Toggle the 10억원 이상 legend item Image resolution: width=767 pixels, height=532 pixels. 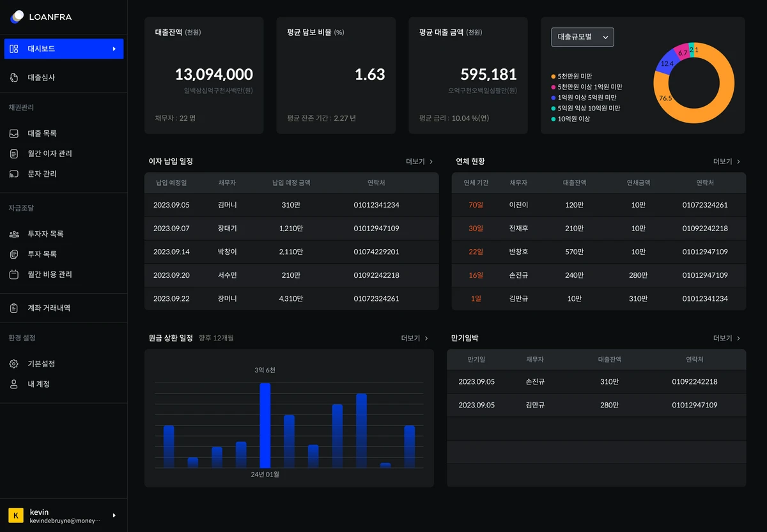click(571, 119)
